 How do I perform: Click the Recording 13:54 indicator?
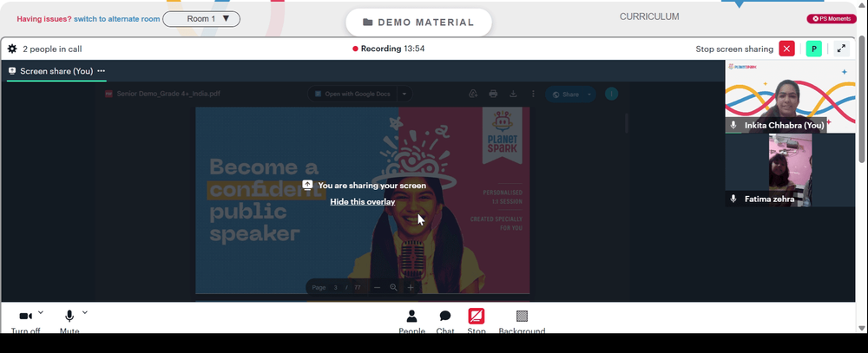pyautogui.click(x=389, y=49)
